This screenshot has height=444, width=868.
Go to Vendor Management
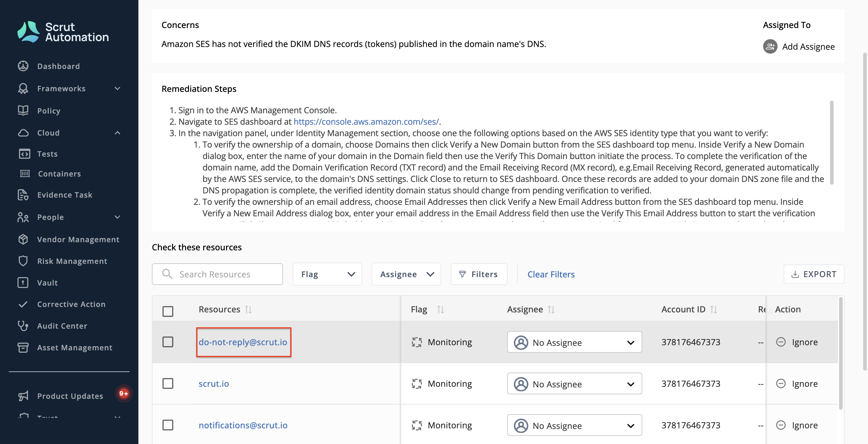(x=78, y=239)
